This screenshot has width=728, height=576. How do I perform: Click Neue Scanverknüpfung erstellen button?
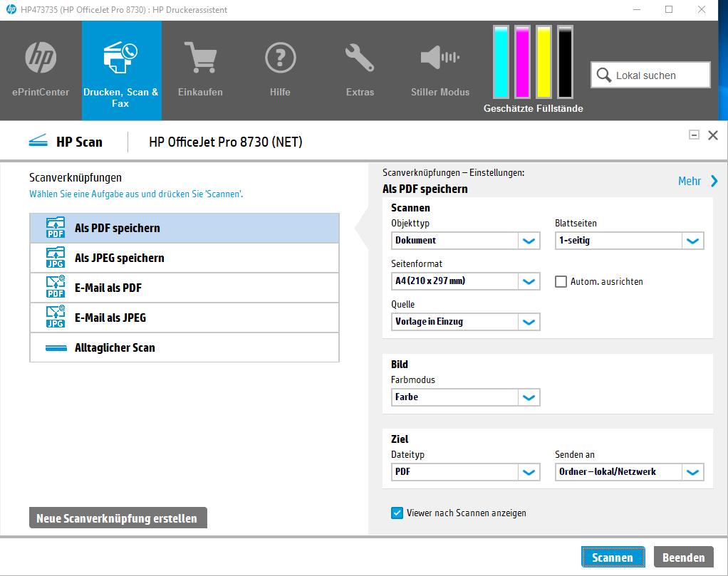coord(118,518)
